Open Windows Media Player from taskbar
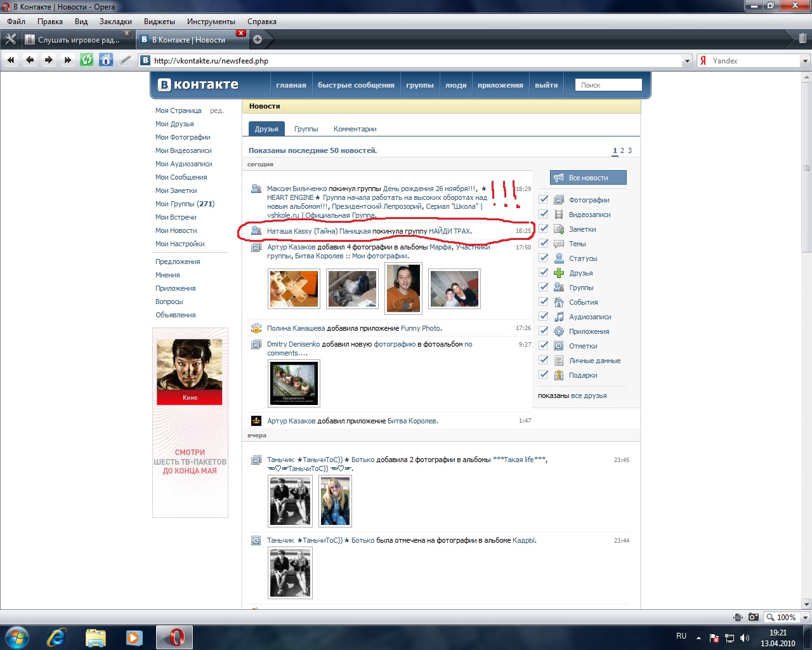 (x=134, y=637)
